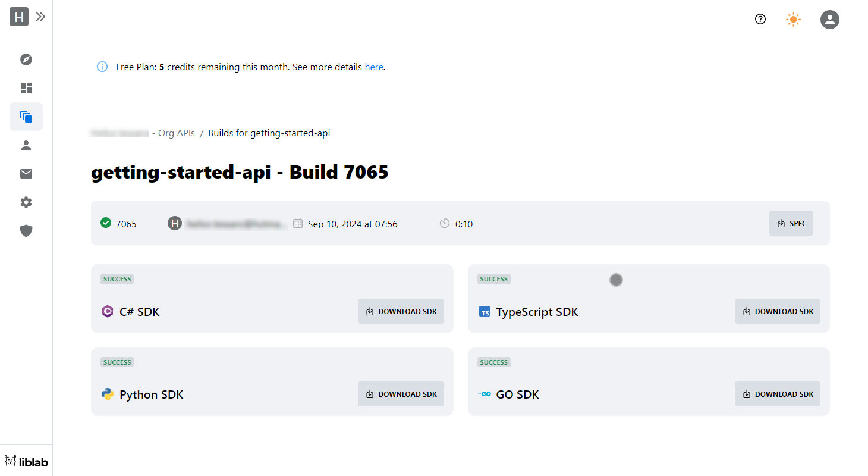This screenshot has width=868, height=476.
Task: Open the organization H switcher
Action: [18, 17]
